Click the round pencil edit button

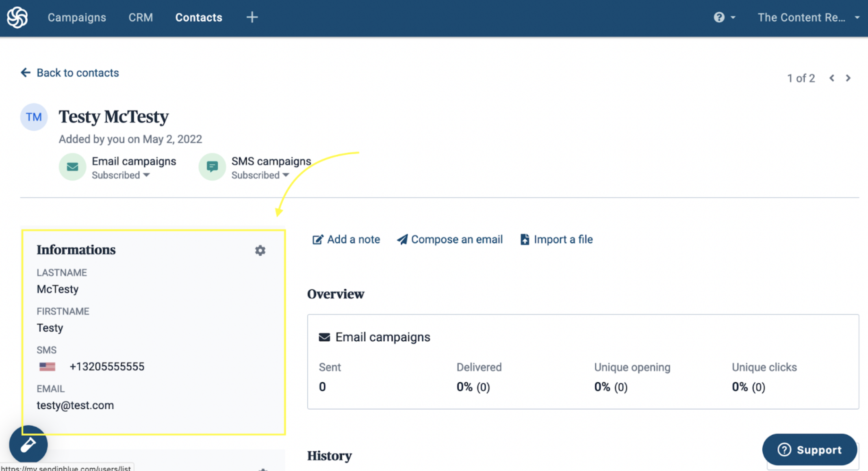click(28, 444)
